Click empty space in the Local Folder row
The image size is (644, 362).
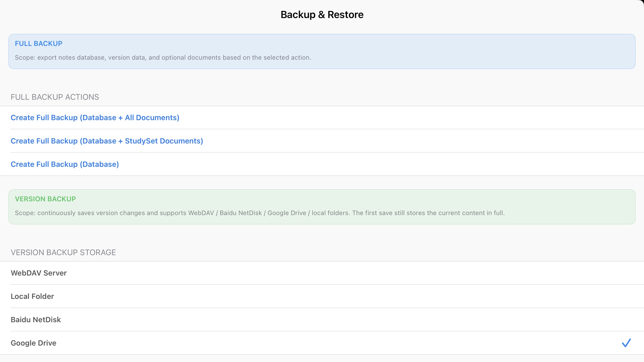pyautogui.click(x=345, y=296)
